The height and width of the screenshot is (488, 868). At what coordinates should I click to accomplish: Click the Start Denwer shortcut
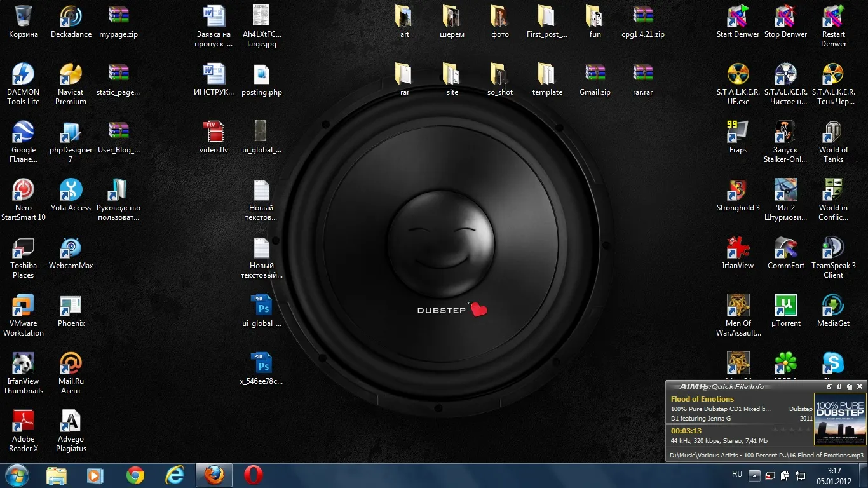pyautogui.click(x=738, y=22)
